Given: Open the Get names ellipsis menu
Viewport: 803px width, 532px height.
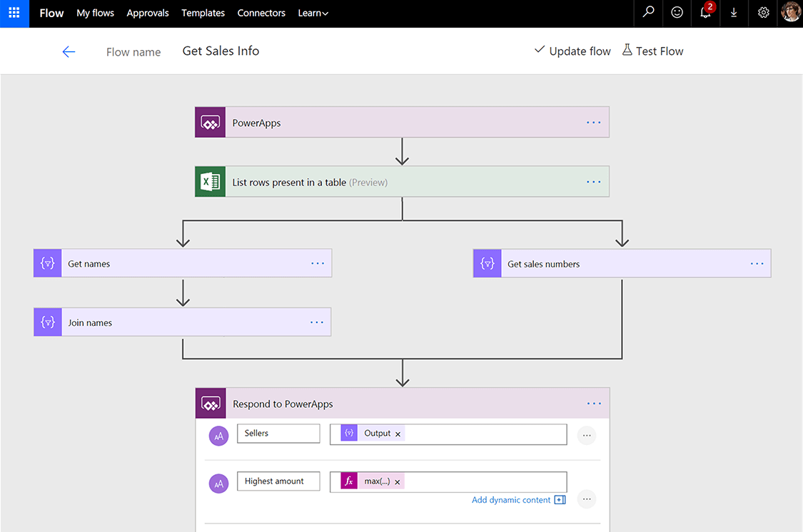Looking at the screenshot, I should (318, 263).
